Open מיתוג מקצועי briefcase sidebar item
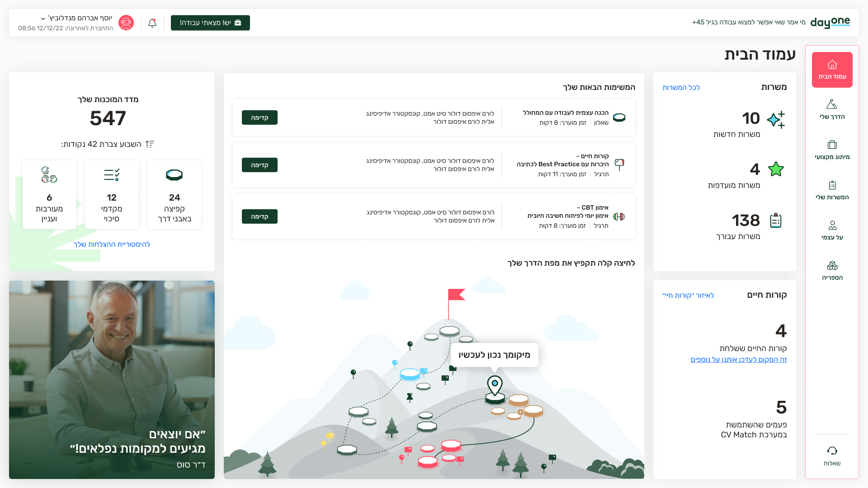The height and width of the screenshot is (488, 868). coord(832,150)
